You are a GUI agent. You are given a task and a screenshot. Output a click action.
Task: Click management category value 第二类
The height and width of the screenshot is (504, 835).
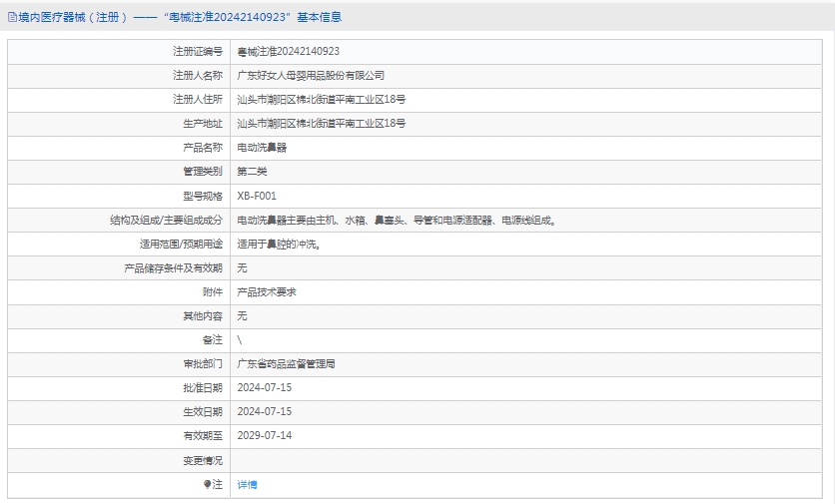tap(252, 171)
